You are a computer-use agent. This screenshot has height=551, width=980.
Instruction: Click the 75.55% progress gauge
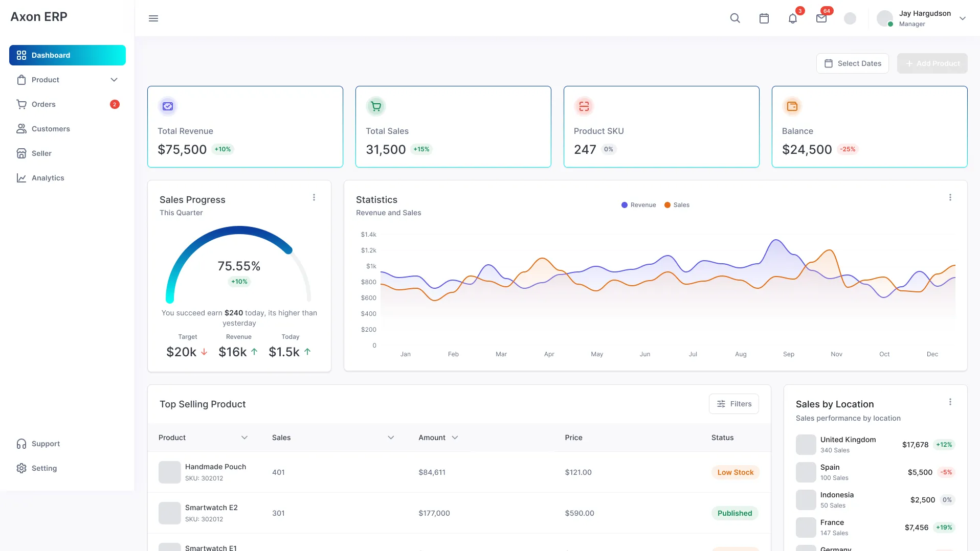239,266
